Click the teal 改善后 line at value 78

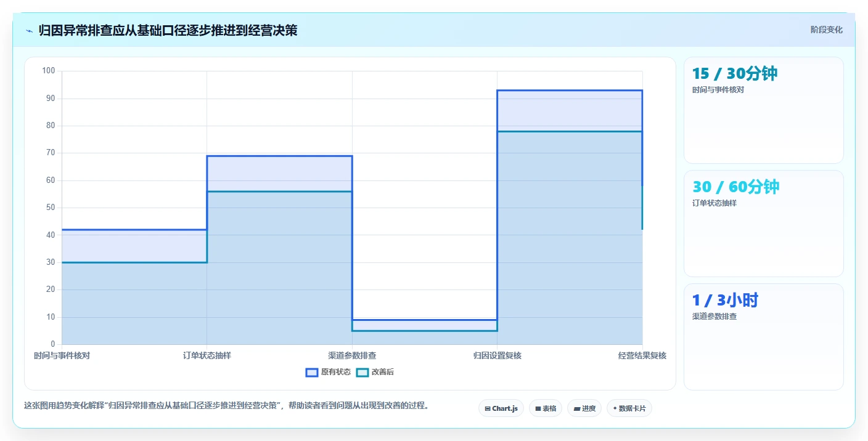point(570,131)
